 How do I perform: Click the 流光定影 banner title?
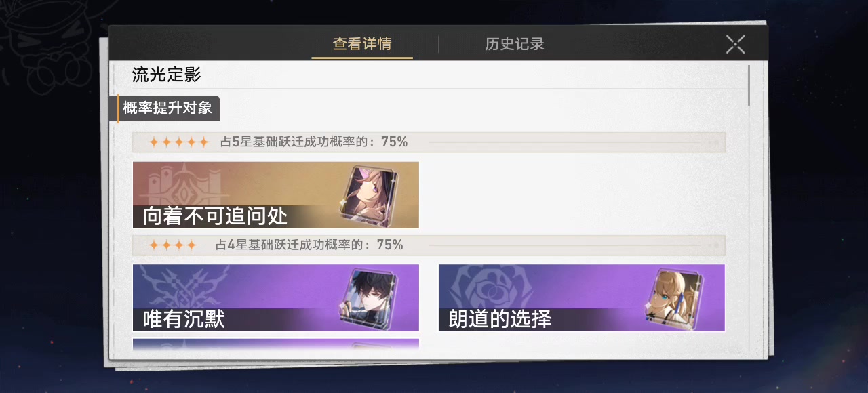[166, 75]
